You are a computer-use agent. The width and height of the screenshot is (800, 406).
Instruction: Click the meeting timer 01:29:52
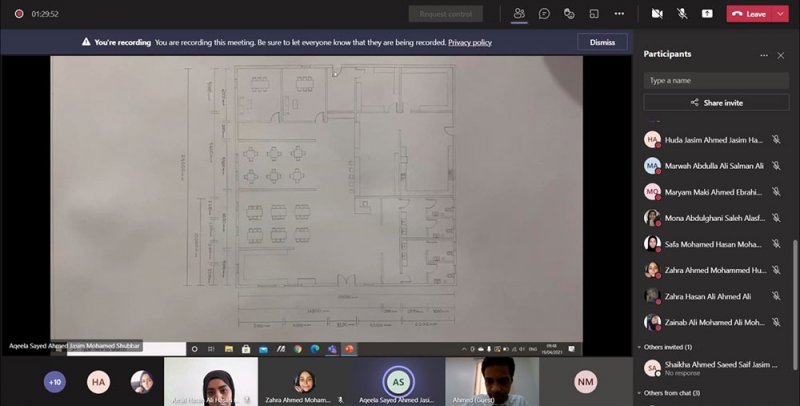tap(45, 14)
